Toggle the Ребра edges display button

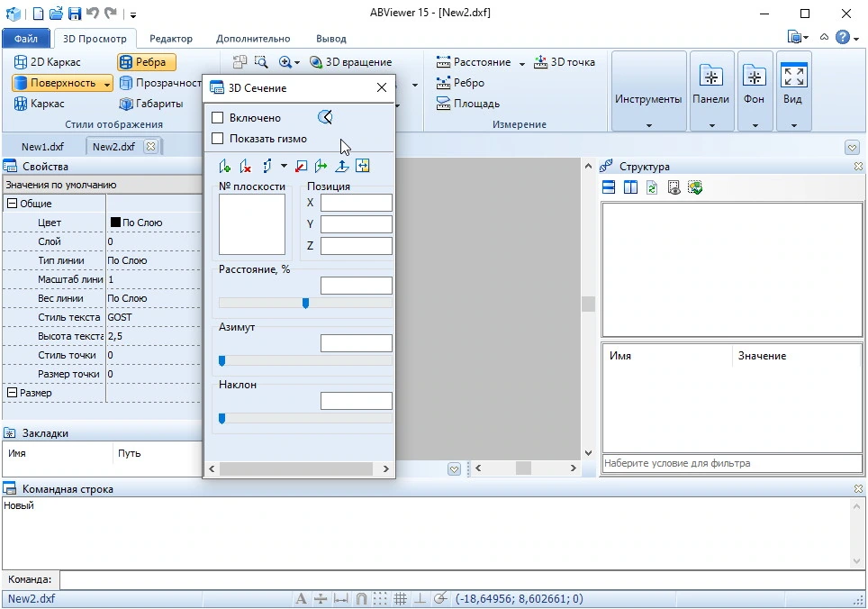(x=147, y=62)
